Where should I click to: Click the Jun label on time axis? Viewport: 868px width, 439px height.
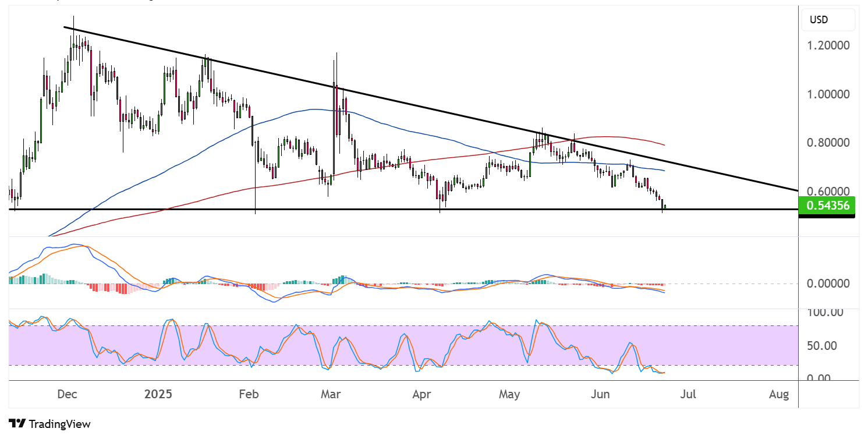click(600, 394)
